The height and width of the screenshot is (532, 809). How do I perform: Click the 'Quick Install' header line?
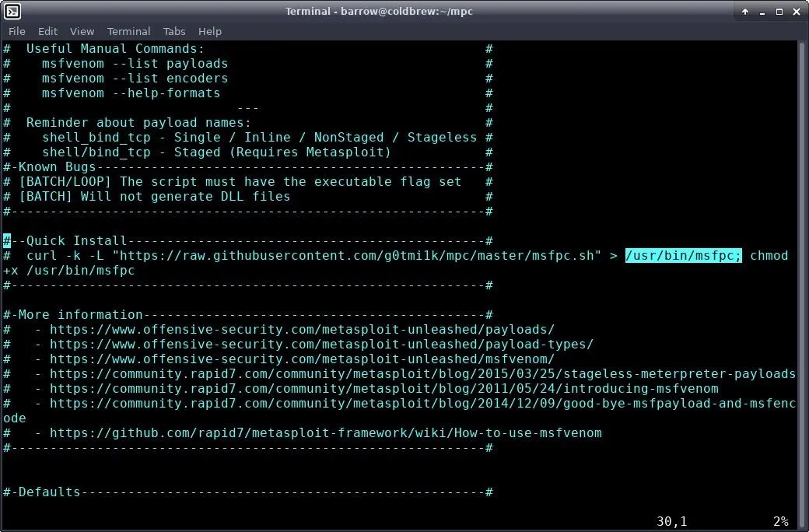tap(248, 241)
